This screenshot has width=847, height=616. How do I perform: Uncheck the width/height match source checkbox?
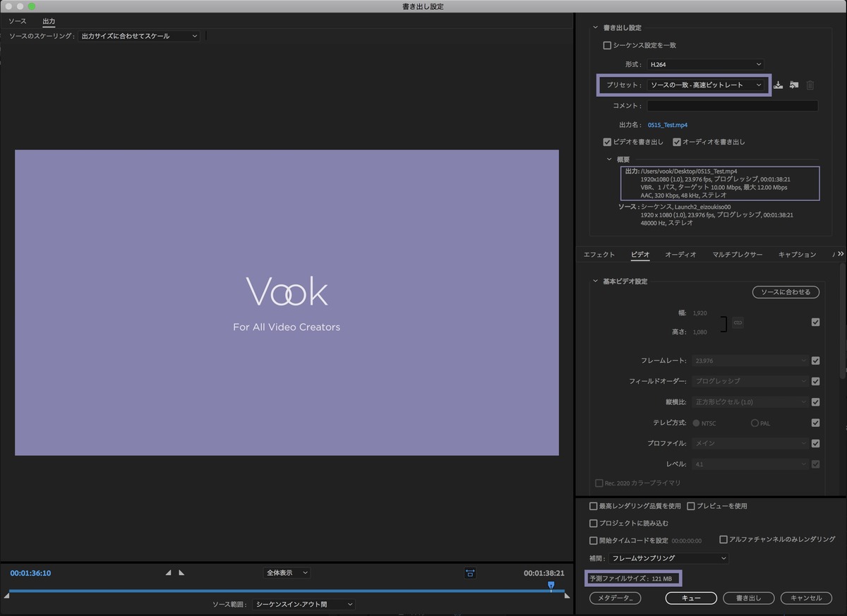(816, 322)
